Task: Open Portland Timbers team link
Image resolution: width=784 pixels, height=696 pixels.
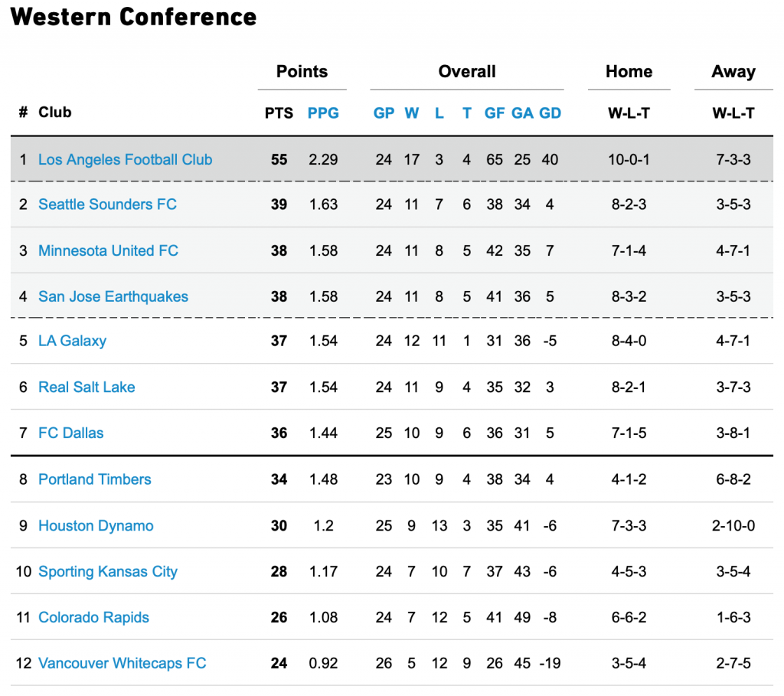Action: coord(94,479)
